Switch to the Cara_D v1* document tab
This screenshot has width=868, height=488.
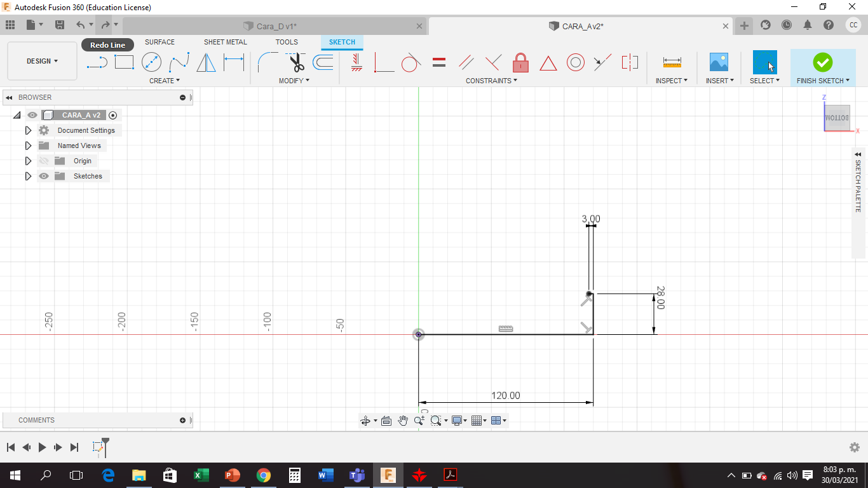click(275, 26)
